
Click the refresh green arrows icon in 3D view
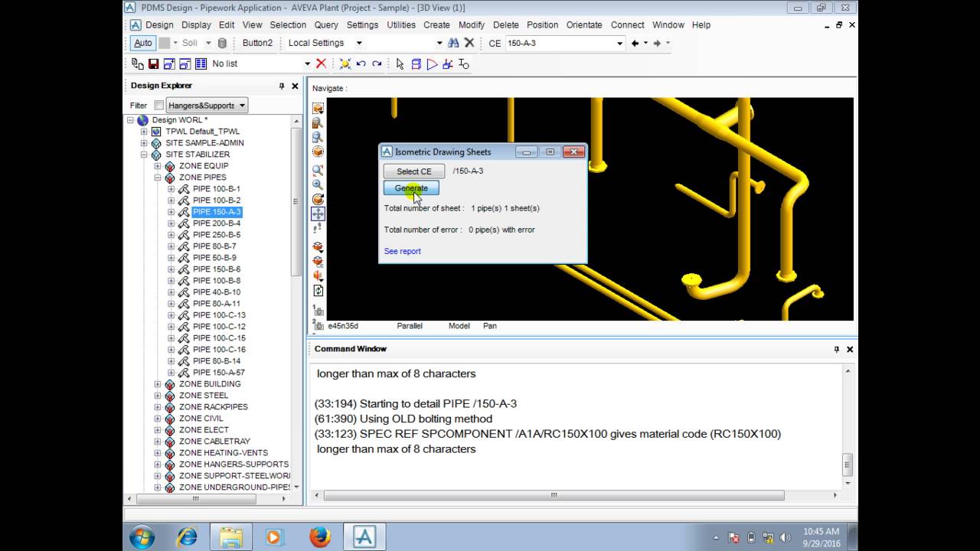pyautogui.click(x=318, y=291)
